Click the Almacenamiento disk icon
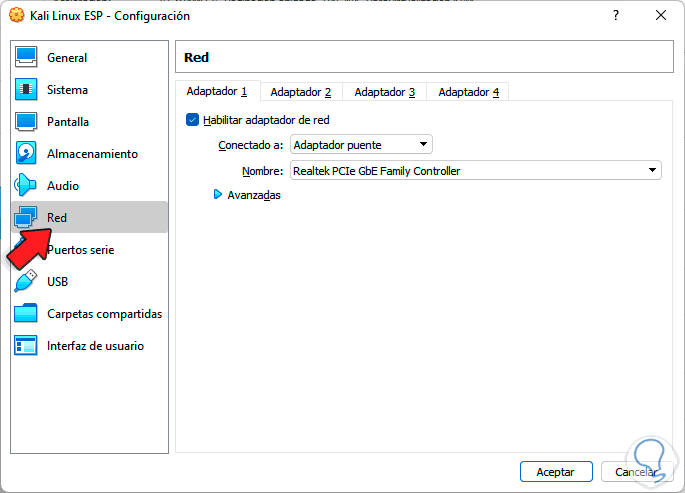Viewport: 685px width, 493px height. [27, 154]
